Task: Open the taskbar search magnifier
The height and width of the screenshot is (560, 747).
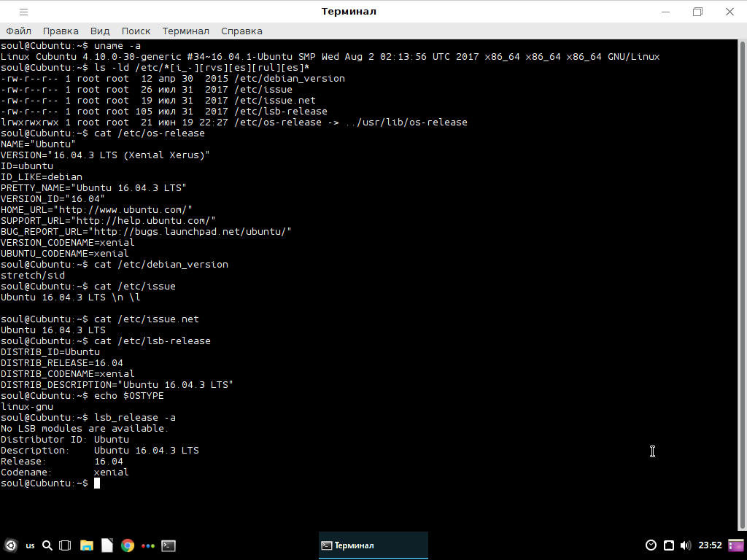Action: [47, 545]
